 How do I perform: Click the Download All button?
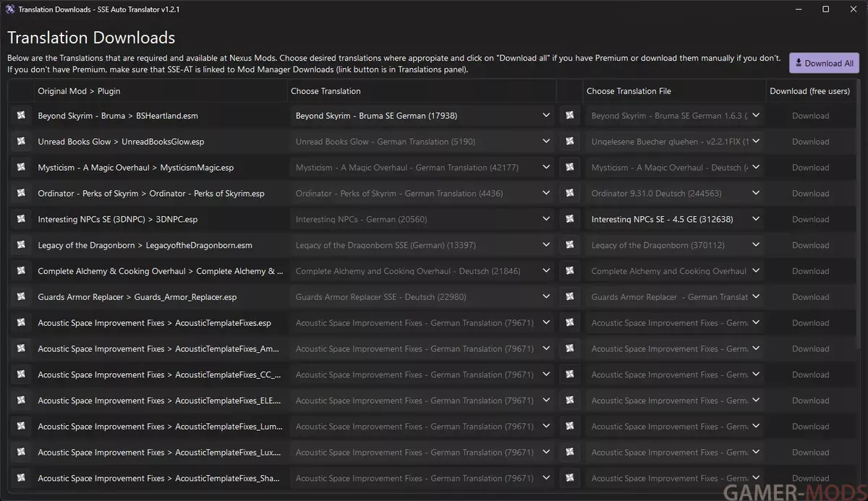click(x=823, y=63)
